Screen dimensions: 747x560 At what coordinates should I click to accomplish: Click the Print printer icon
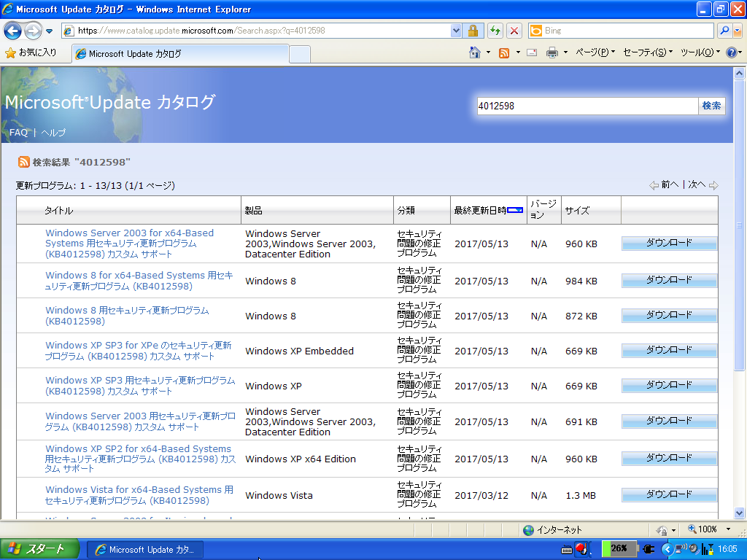click(552, 52)
